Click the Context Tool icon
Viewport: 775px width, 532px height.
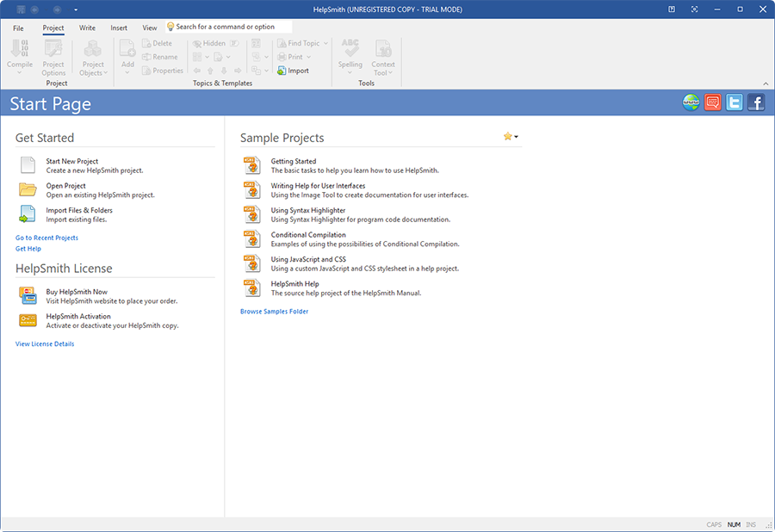pyautogui.click(x=383, y=48)
